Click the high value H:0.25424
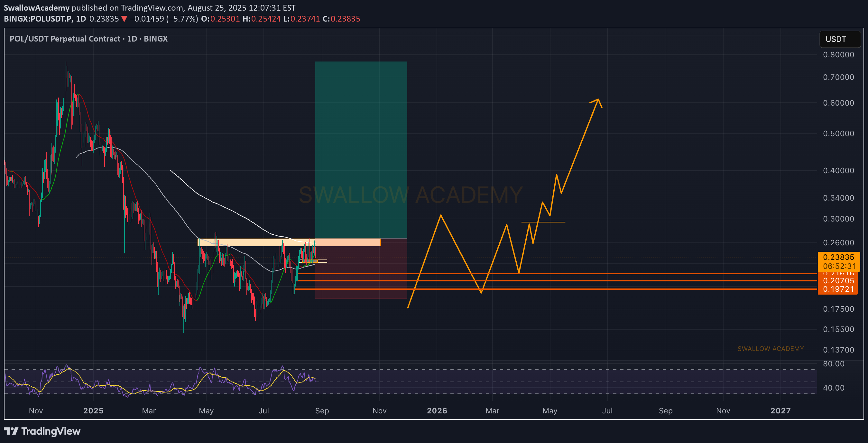 tap(262, 19)
